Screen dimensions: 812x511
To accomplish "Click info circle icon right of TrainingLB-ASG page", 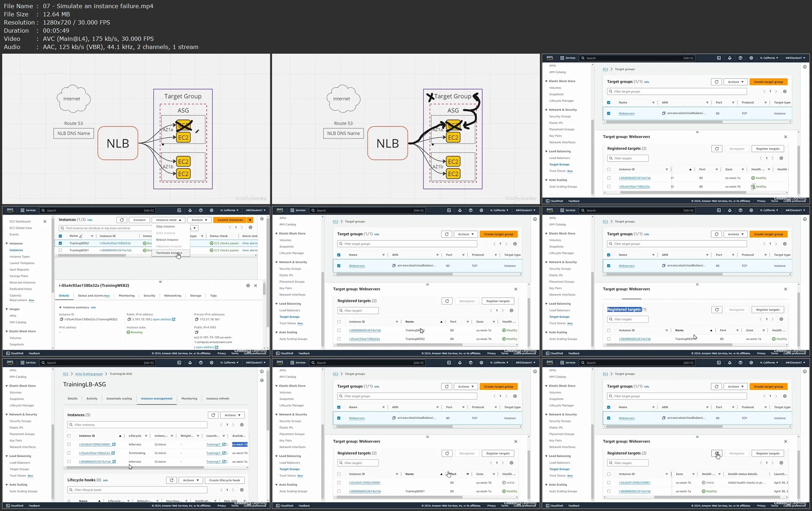I will click(x=262, y=372).
